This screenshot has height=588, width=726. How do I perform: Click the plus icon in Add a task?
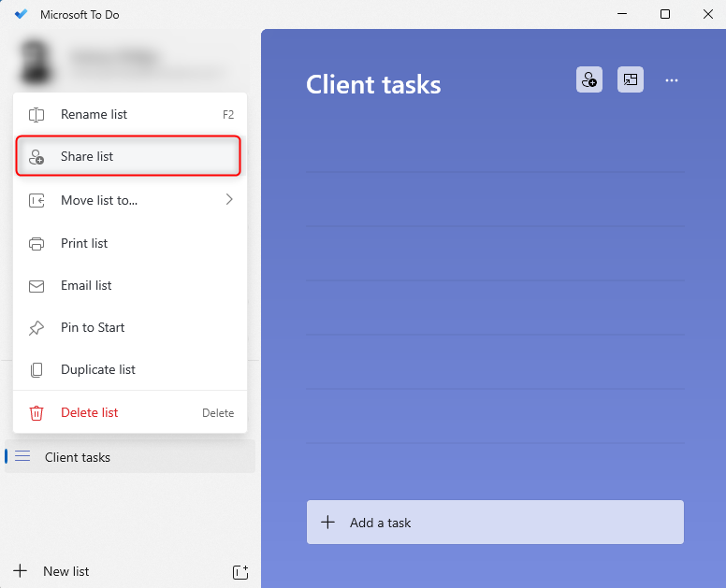[x=327, y=523]
